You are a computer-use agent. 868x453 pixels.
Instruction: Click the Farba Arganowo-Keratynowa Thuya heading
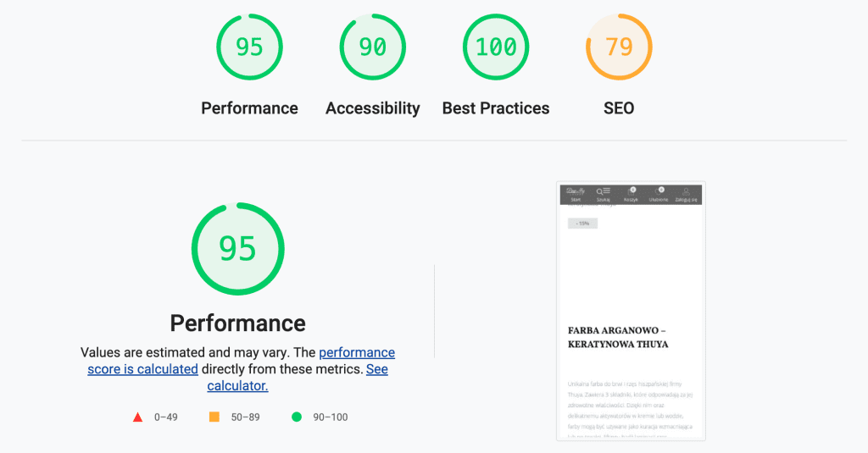618,337
